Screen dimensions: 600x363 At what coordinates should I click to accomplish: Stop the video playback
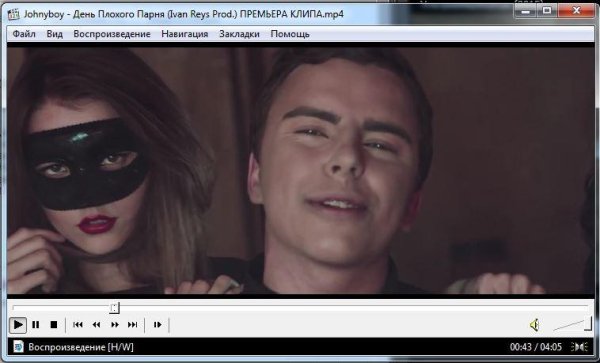[54, 325]
